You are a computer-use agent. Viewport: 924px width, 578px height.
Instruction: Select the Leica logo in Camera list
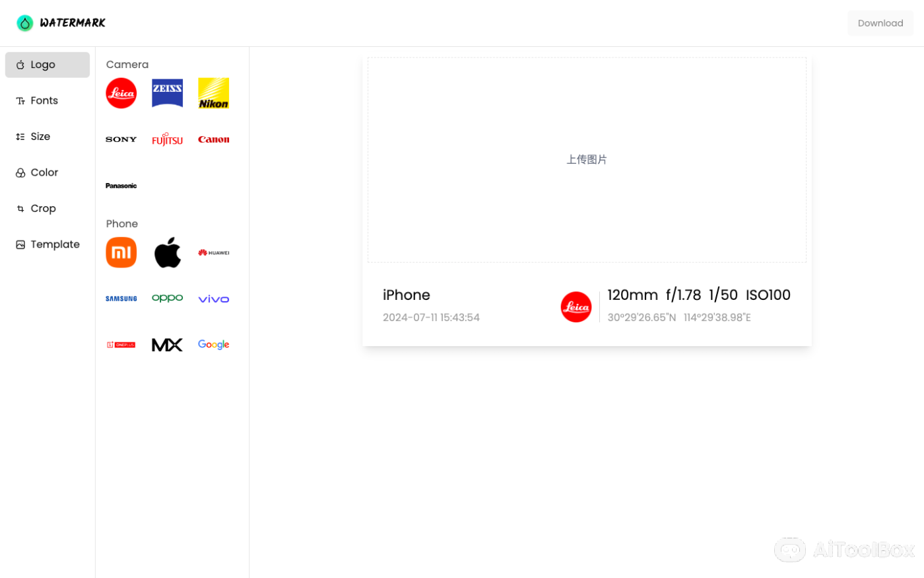pyautogui.click(x=121, y=93)
